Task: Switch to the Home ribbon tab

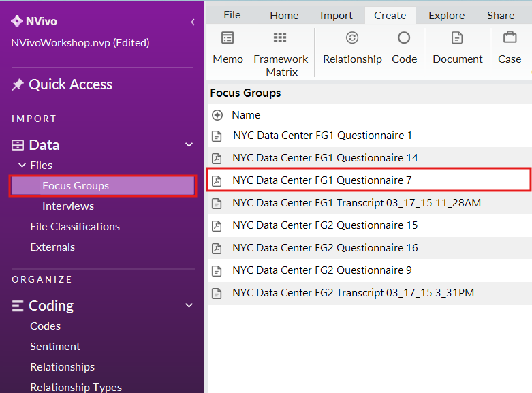Action: [x=284, y=16]
